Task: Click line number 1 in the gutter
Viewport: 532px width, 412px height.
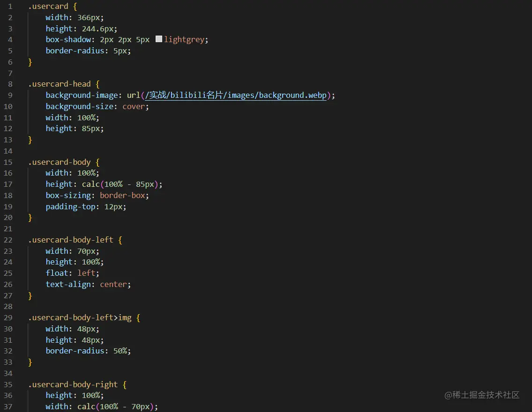Action: 10,7
